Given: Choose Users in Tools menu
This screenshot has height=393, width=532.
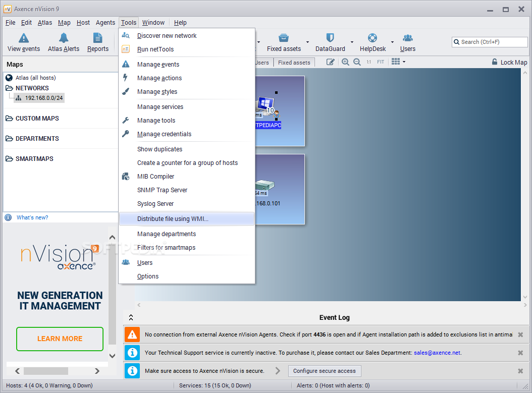Looking at the screenshot, I should click(187, 263).
